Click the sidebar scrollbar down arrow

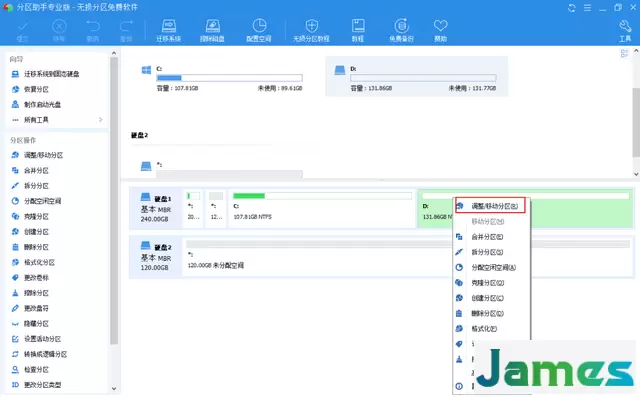coord(114,389)
